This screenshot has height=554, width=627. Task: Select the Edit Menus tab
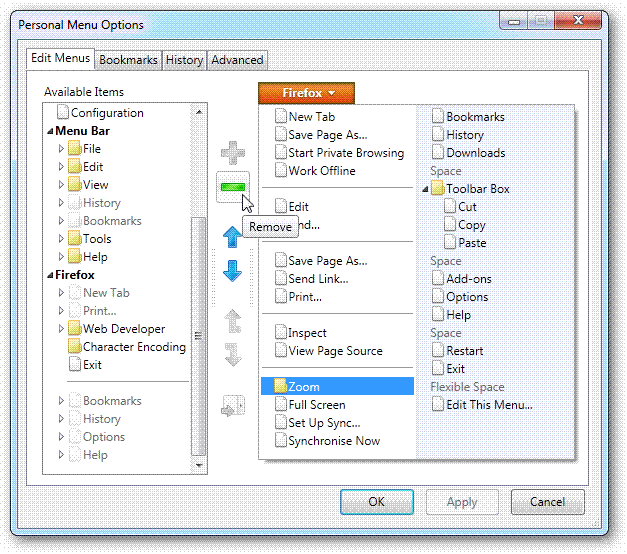point(60,58)
